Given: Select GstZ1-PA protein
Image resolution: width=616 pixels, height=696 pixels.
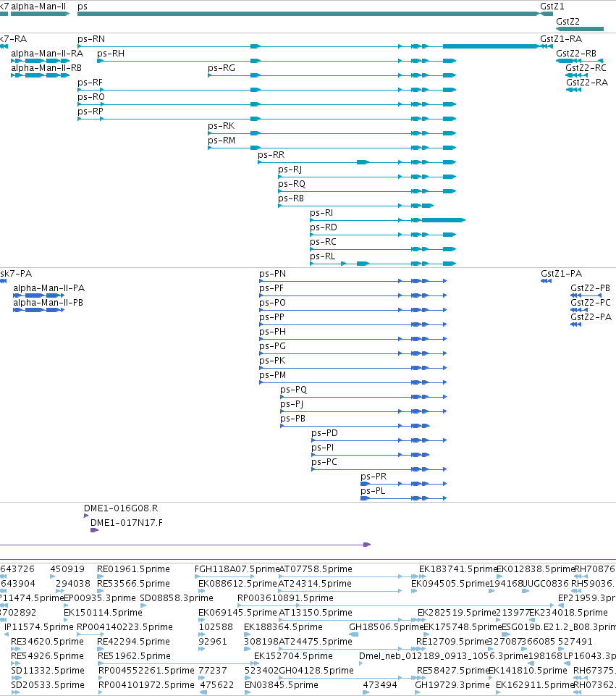Looking at the screenshot, I should pos(562,274).
